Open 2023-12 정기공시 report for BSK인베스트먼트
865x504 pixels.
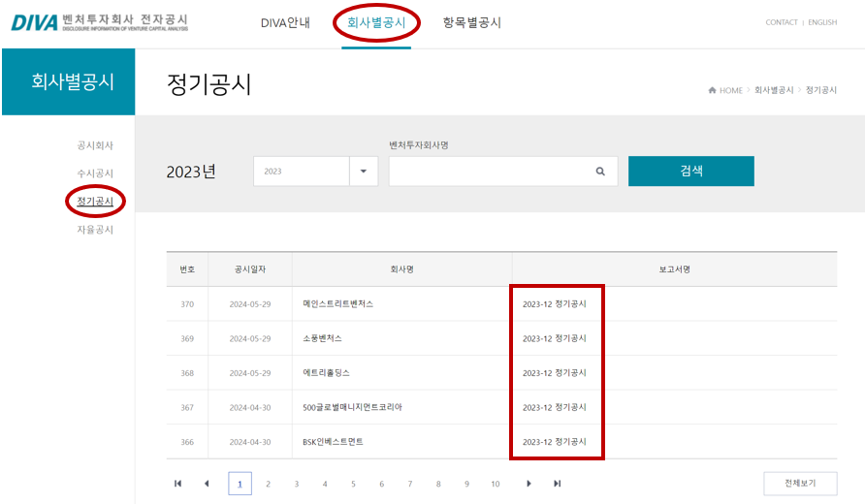click(x=555, y=442)
